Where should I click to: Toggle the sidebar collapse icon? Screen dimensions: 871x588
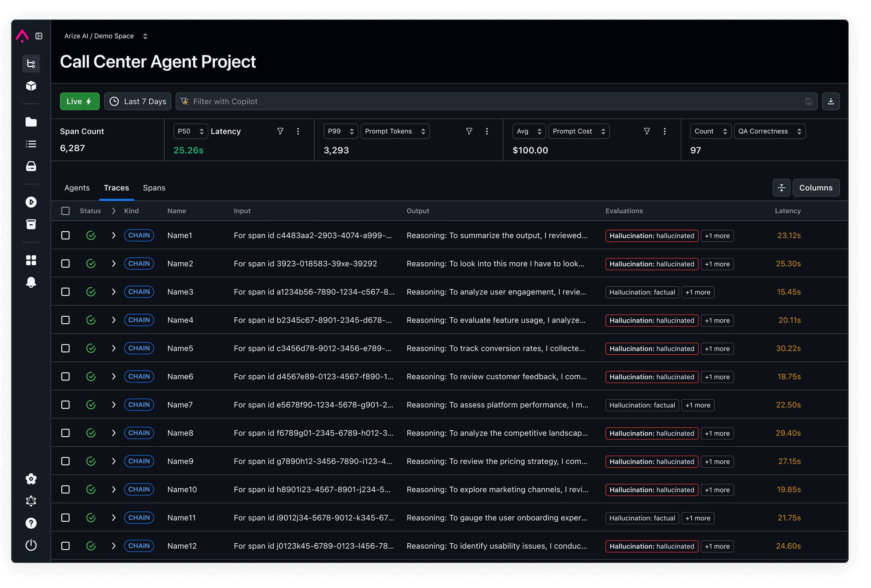(39, 36)
